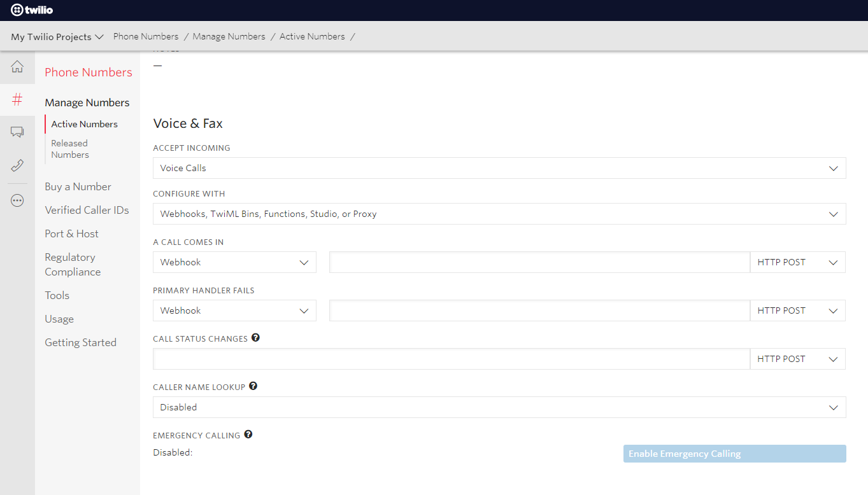Open Primary Handler Fails Webhook dropdown
Viewport: 868px width, 495px height.
(x=234, y=310)
